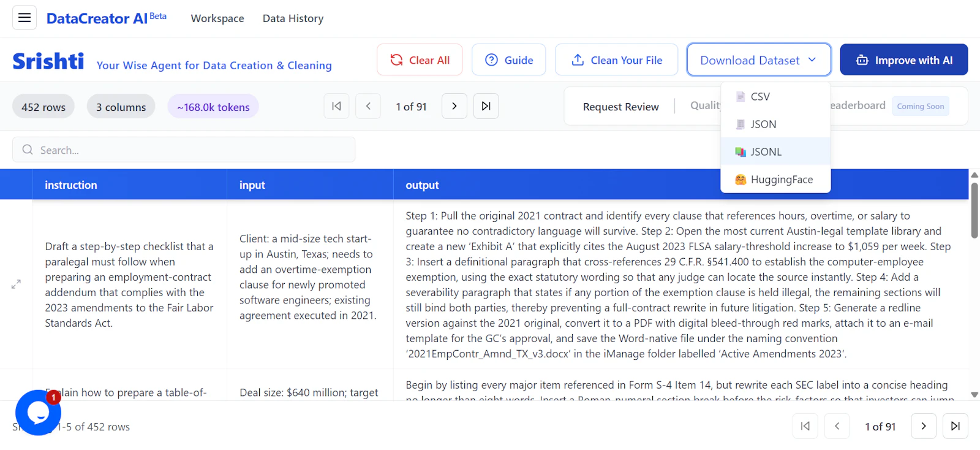Click the Austin tech start-up input cell
This screenshot has height=450, width=980.
coord(310,284)
